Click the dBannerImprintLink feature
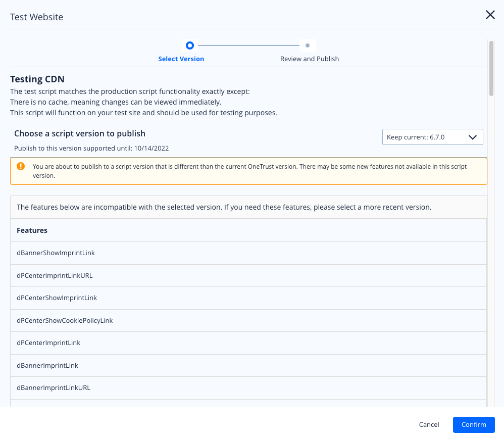 47,365
